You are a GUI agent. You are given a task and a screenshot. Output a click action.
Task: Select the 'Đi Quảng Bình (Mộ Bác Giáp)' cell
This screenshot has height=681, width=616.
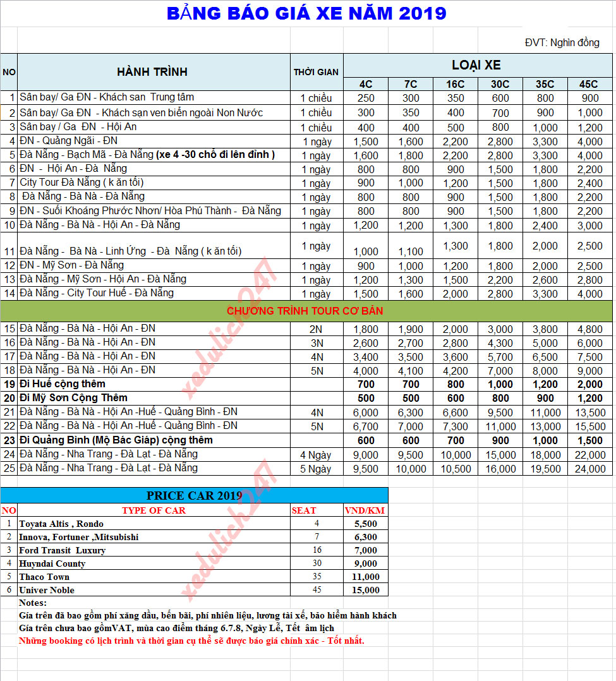click(116, 440)
